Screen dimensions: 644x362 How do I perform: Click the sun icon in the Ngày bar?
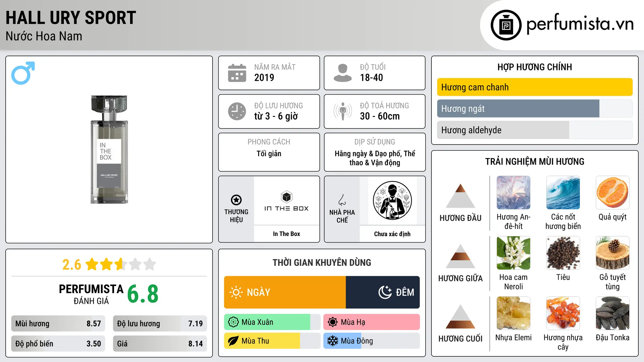(236, 292)
